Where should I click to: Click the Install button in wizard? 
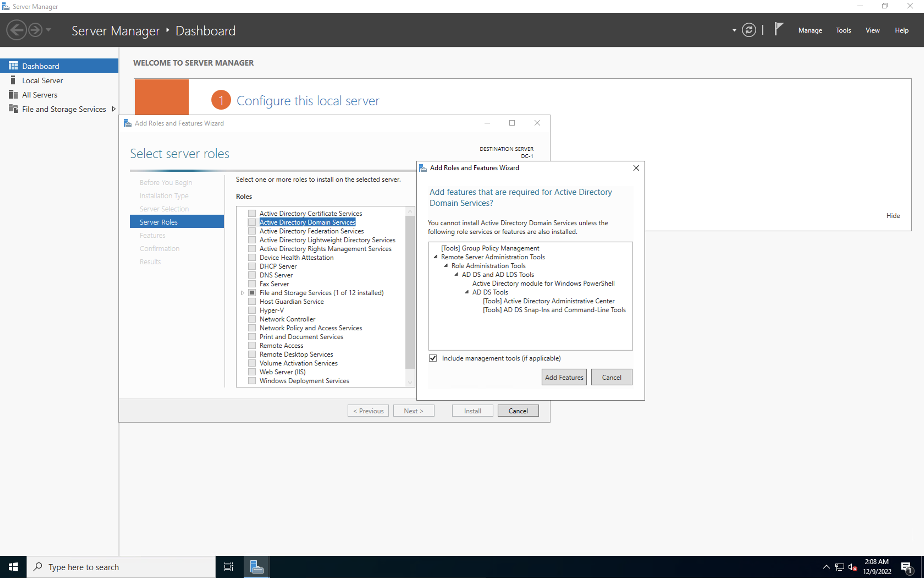point(472,411)
